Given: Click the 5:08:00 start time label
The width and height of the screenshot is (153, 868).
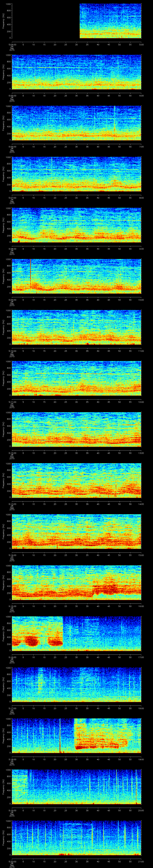Looking at the screenshot, I should pos(12,249).
